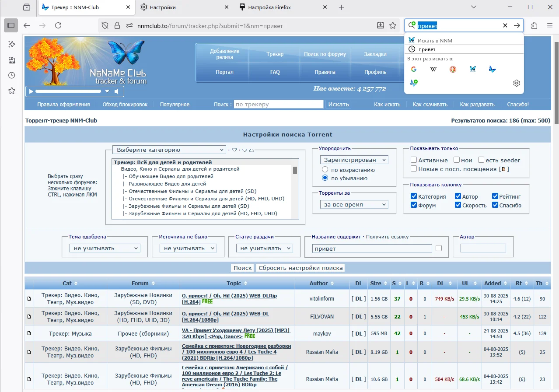
Task: Click the Google search engine icon
Action: 413,69
